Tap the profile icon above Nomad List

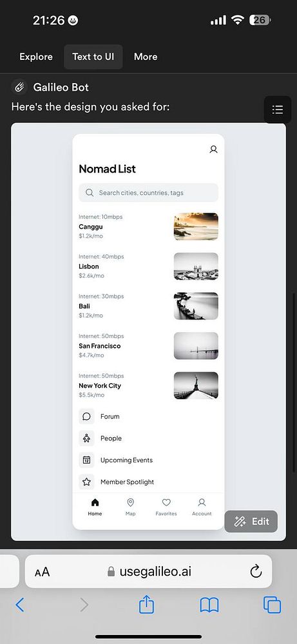[213, 149]
